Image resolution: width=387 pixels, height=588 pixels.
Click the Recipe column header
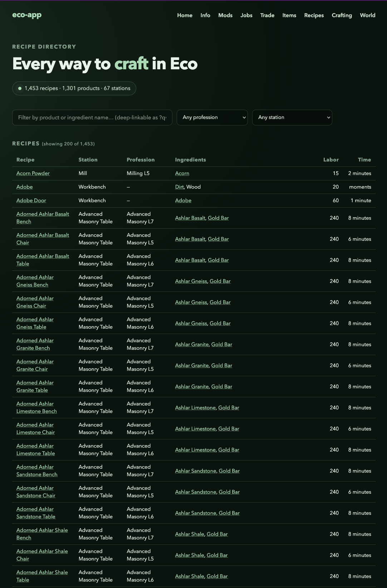coord(25,160)
